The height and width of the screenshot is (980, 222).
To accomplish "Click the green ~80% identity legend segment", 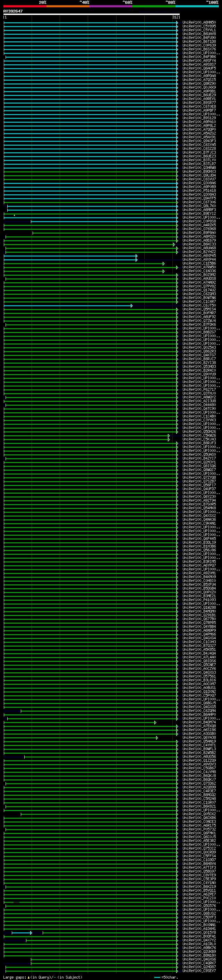I will [x=154, y=6].
